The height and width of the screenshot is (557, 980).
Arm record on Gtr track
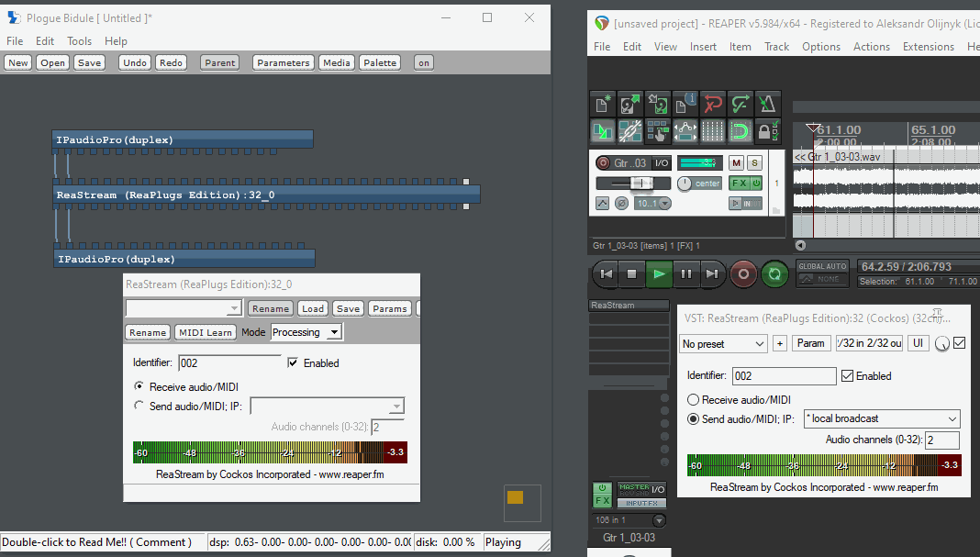[x=603, y=163]
